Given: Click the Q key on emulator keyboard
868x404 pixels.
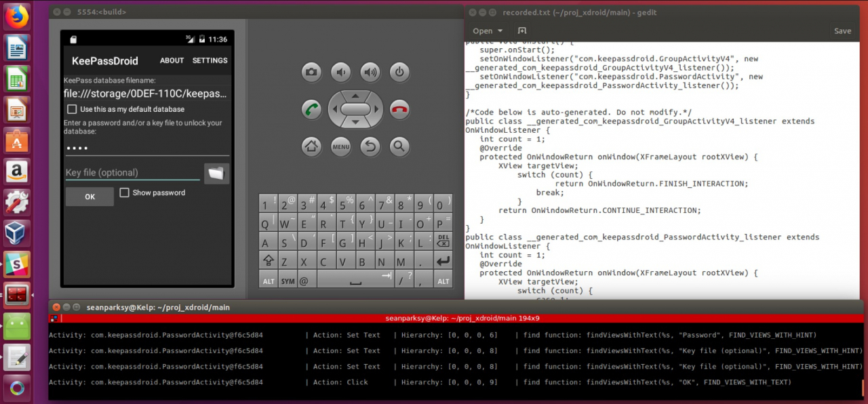Looking at the screenshot, I should pyautogui.click(x=269, y=223).
